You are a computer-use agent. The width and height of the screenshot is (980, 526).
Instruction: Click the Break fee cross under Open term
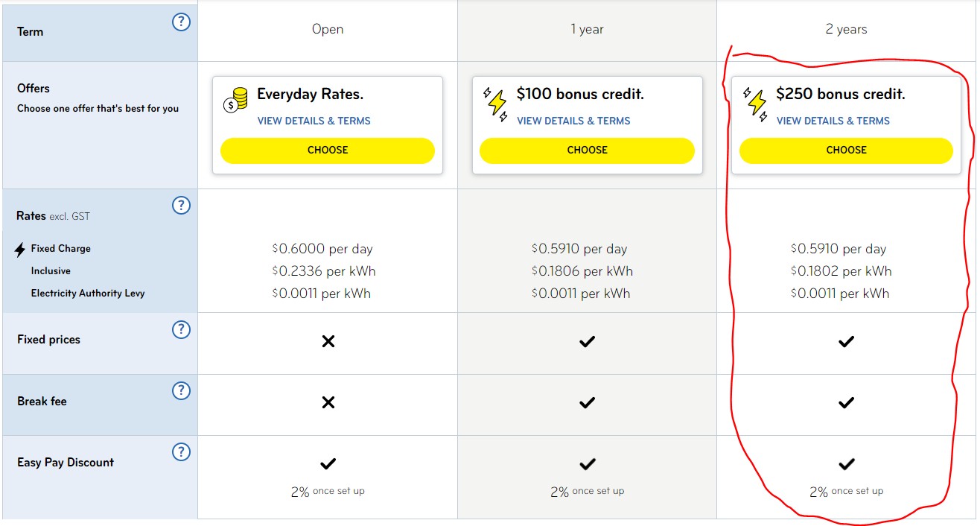328,402
